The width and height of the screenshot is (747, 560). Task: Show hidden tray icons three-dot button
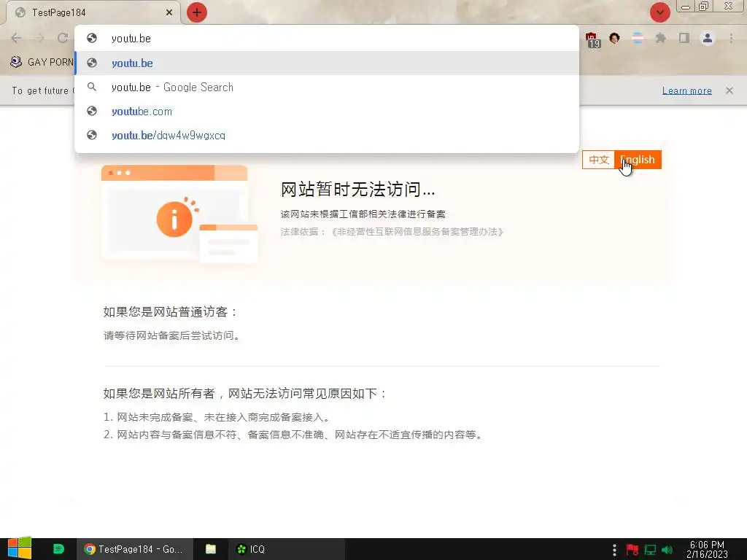(614, 550)
